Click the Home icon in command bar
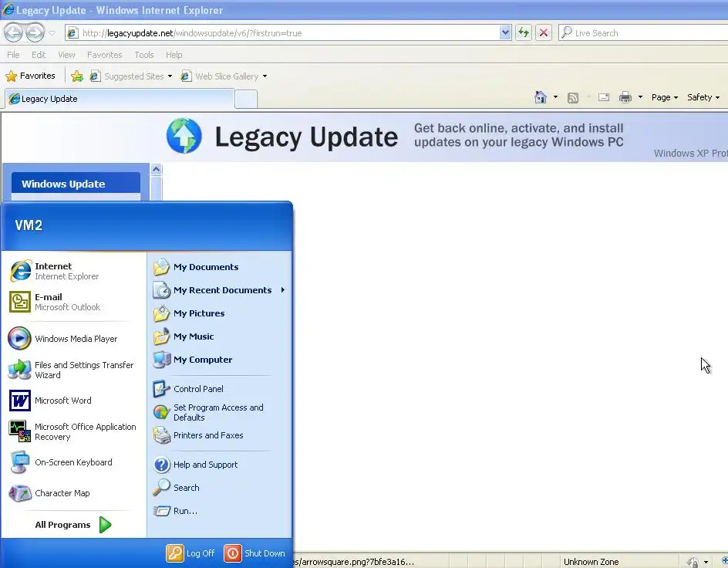The image size is (728, 568). [x=541, y=97]
